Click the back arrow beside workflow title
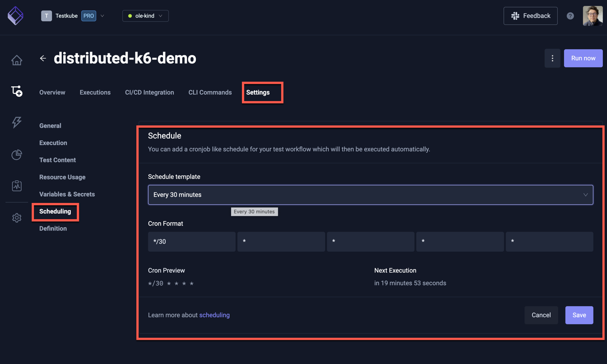Image resolution: width=607 pixels, height=364 pixels. (43, 58)
